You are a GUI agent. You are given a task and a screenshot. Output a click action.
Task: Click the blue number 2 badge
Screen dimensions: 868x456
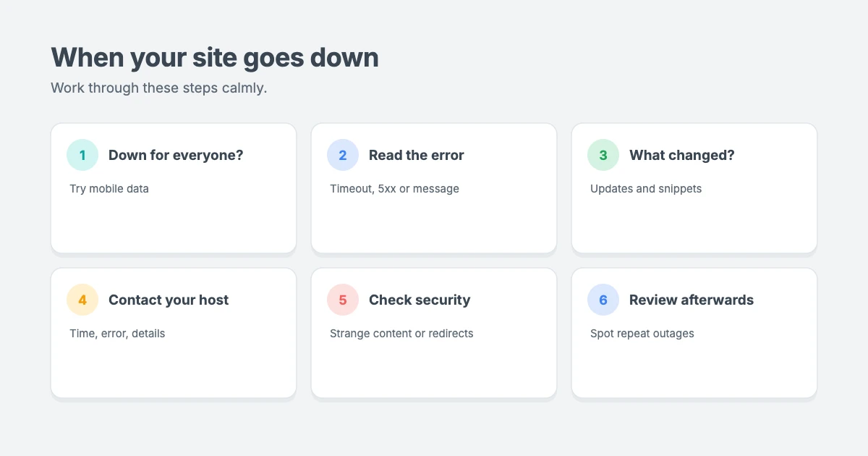[343, 155]
